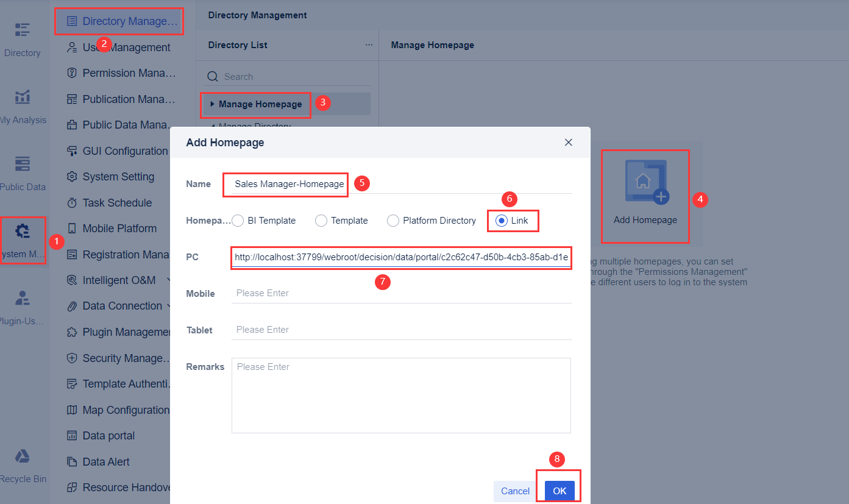Open the Data Alert menu item
Viewport: 849px width, 504px height.
coord(98,462)
